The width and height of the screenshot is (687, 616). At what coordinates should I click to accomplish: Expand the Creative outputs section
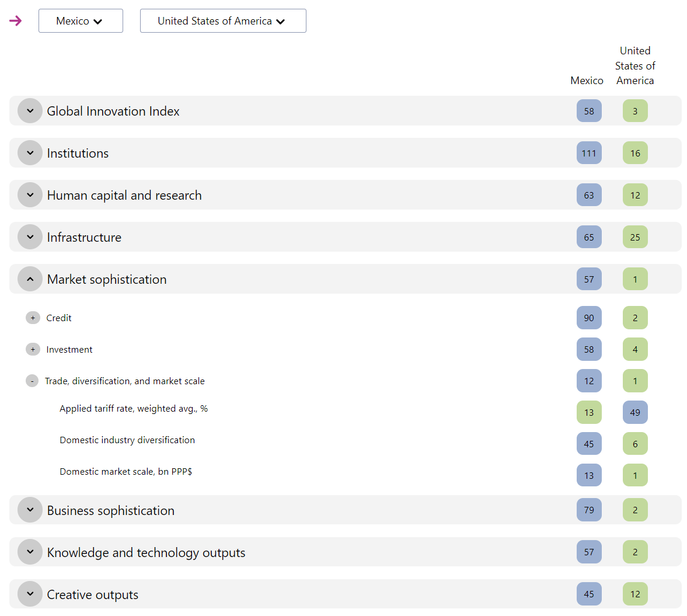pyautogui.click(x=30, y=594)
